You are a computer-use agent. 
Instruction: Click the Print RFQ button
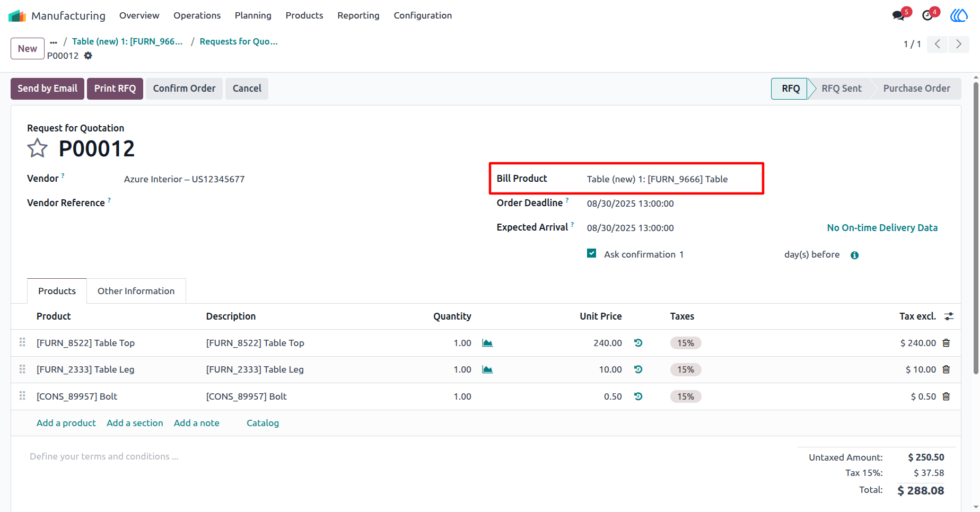tap(115, 89)
